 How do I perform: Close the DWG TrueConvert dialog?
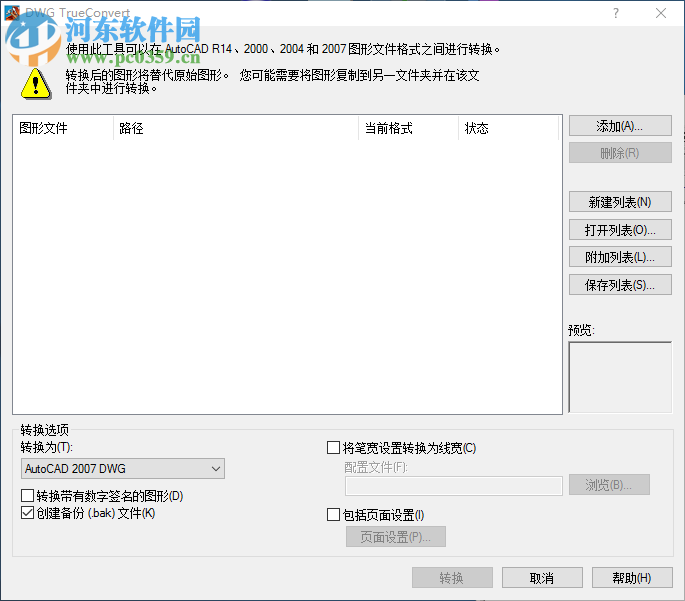click(661, 13)
